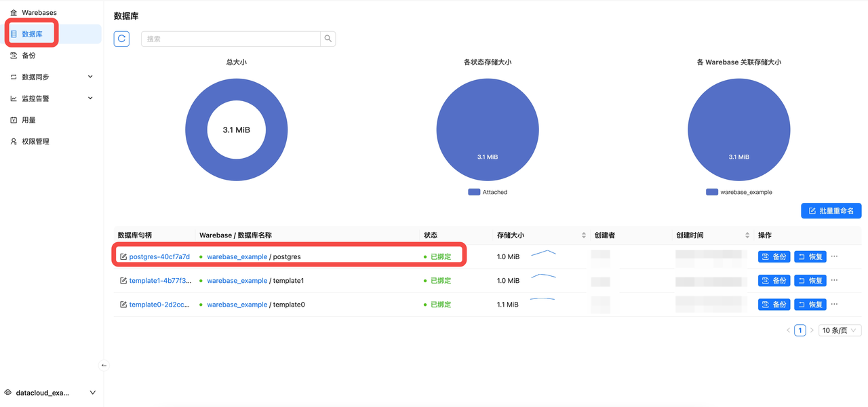Expand 数据同步 menu chevron
Image resolution: width=868 pixels, height=407 pixels.
(x=91, y=77)
